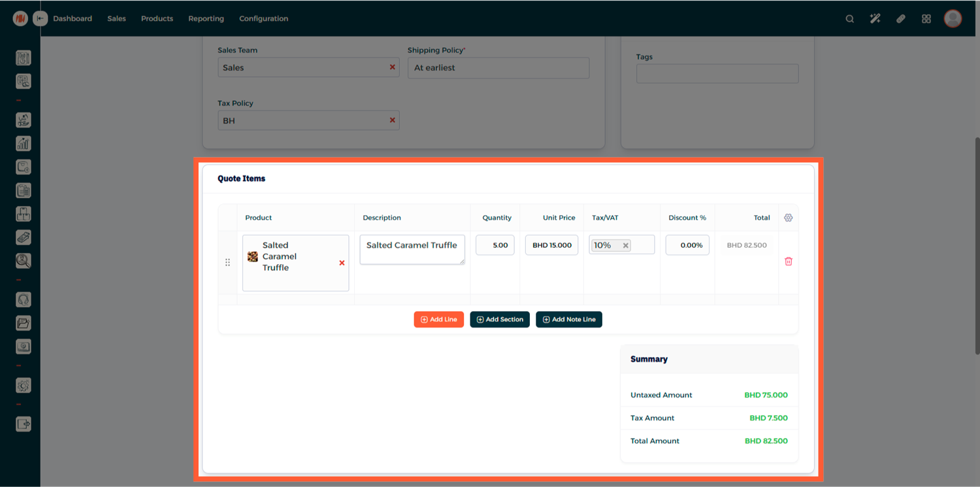Open the user profile avatar

(953, 19)
